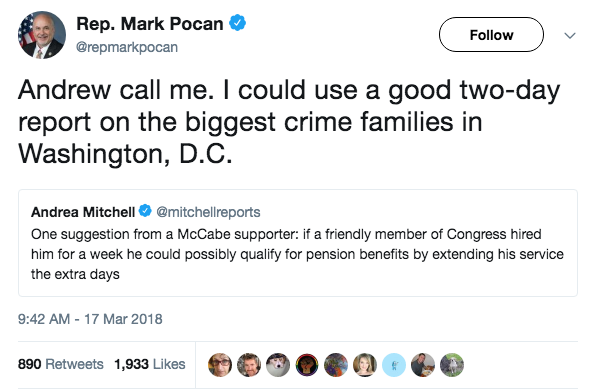The width and height of the screenshot is (593, 391).
Task: Click Andrea Mitchell's verified badge
Action: 145,211
